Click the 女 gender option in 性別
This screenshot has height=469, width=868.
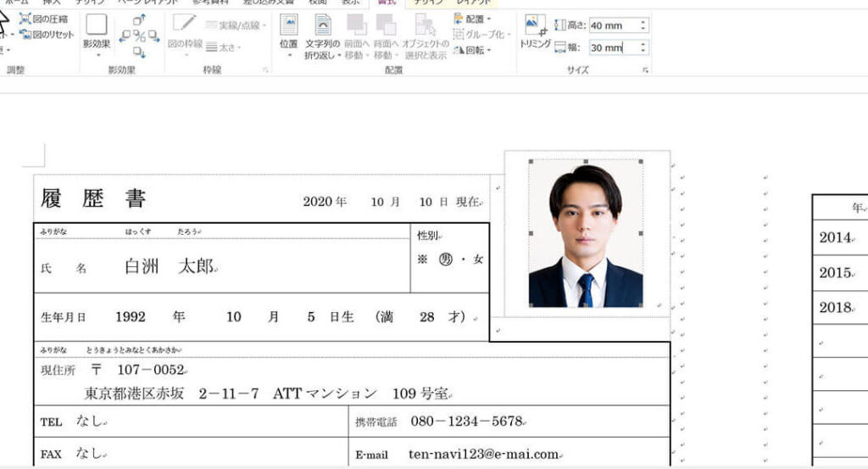(478, 260)
